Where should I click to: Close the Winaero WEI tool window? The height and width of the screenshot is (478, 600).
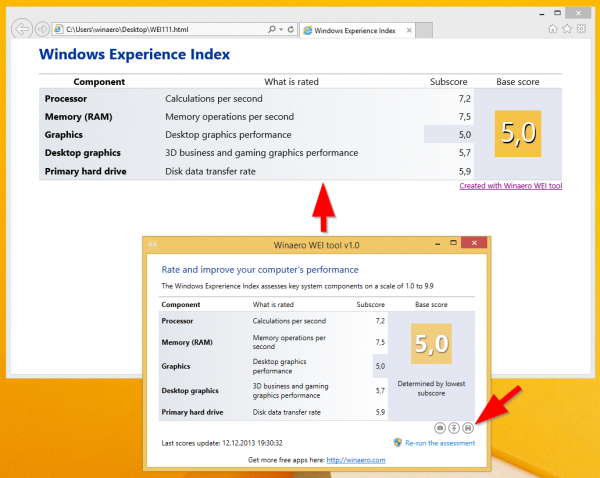click(474, 243)
